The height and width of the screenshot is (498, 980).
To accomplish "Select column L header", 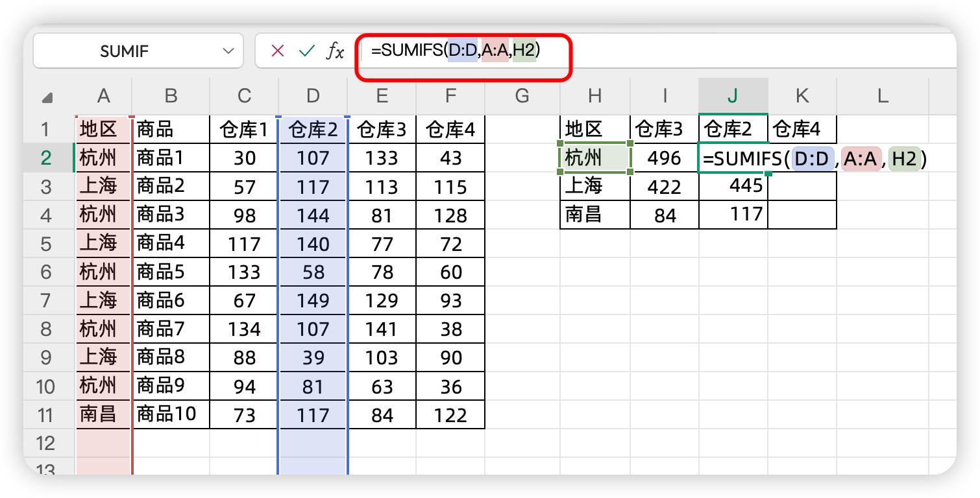I will pos(883,97).
